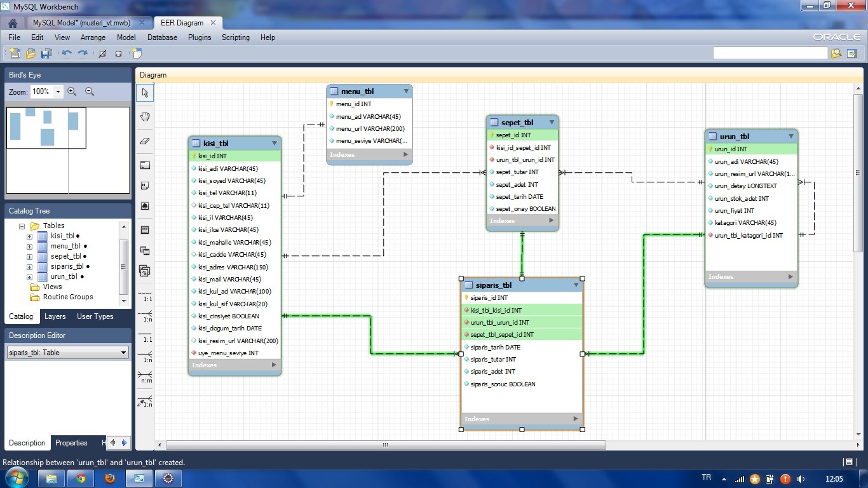Viewport: 868px width, 488px height.
Task: Click the zoom out magnifier
Action: coord(90,91)
